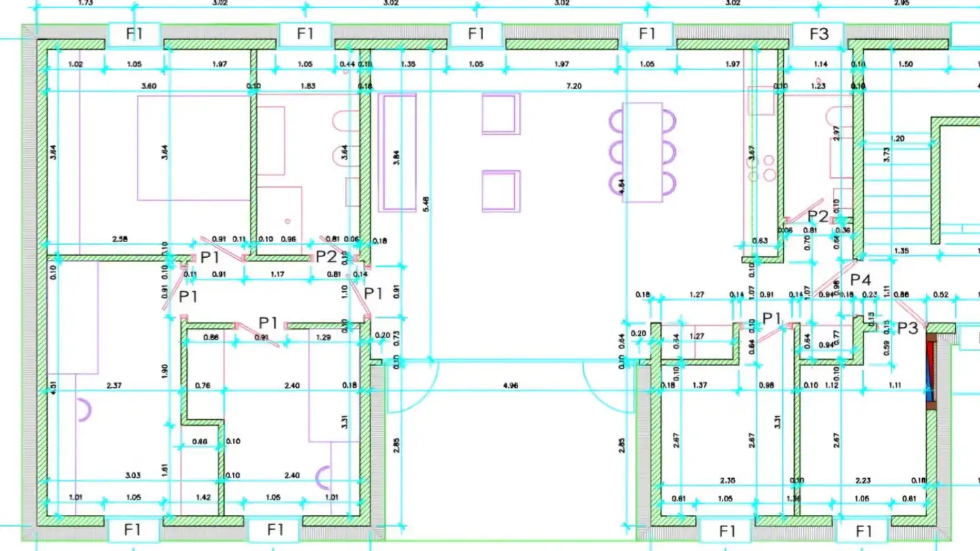Image resolution: width=980 pixels, height=551 pixels.
Task: Select the vertical 2.97 dimension text
Action: pos(837,133)
